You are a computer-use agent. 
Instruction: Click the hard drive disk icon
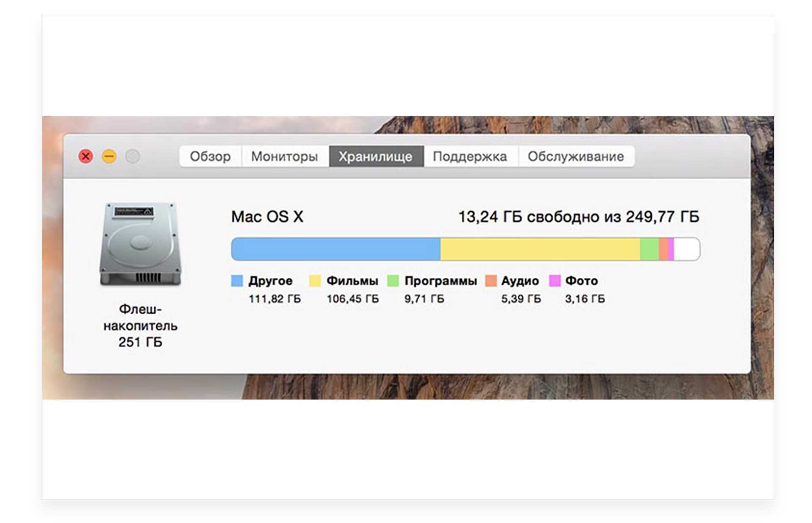point(140,244)
